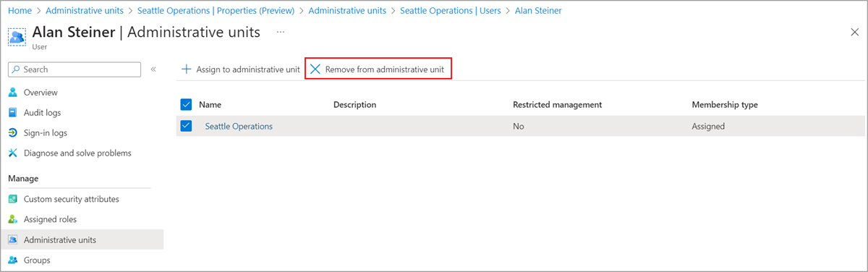
Task: Open the Sign-in logs icon
Action: coord(12,133)
